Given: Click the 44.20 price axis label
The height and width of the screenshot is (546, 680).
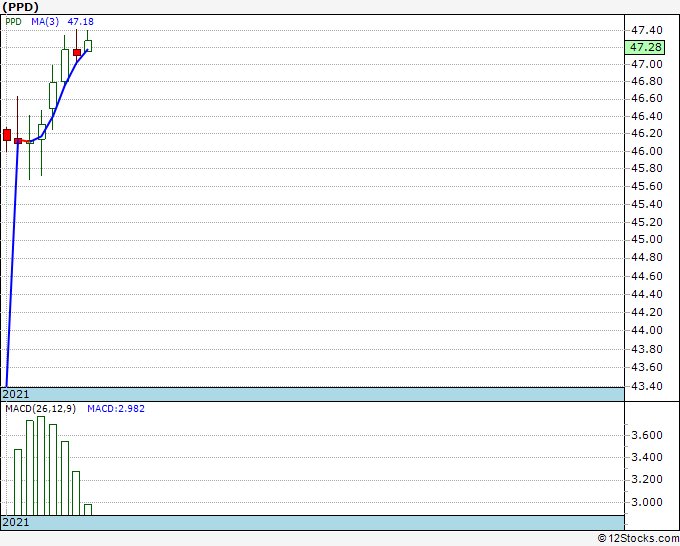Looking at the screenshot, I should [646, 312].
